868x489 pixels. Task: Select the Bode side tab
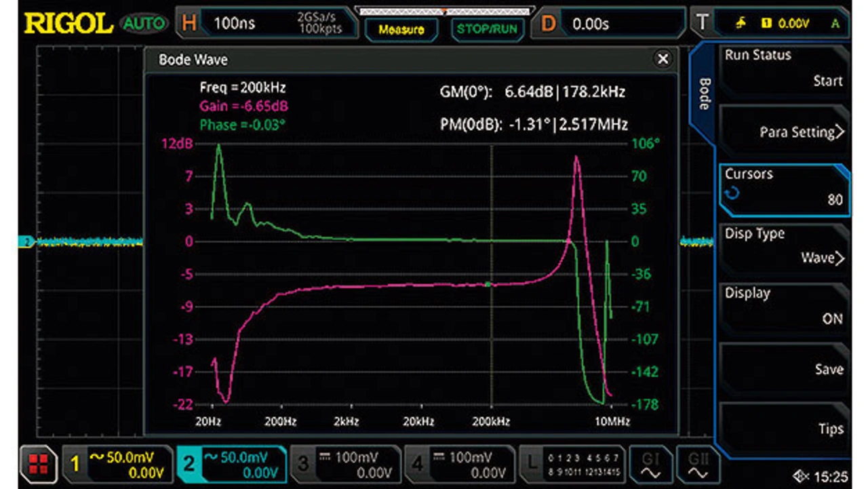click(x=705, y=95)
